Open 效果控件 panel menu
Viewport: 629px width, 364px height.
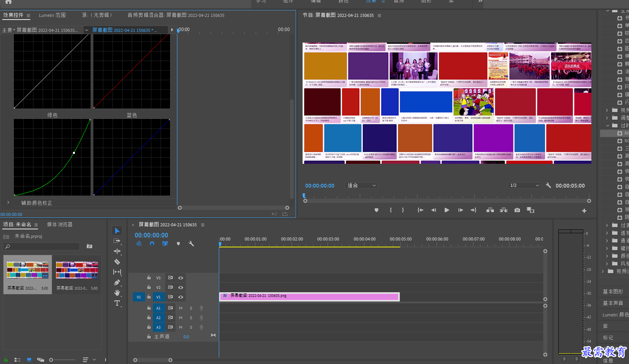(x=28, y=15)
